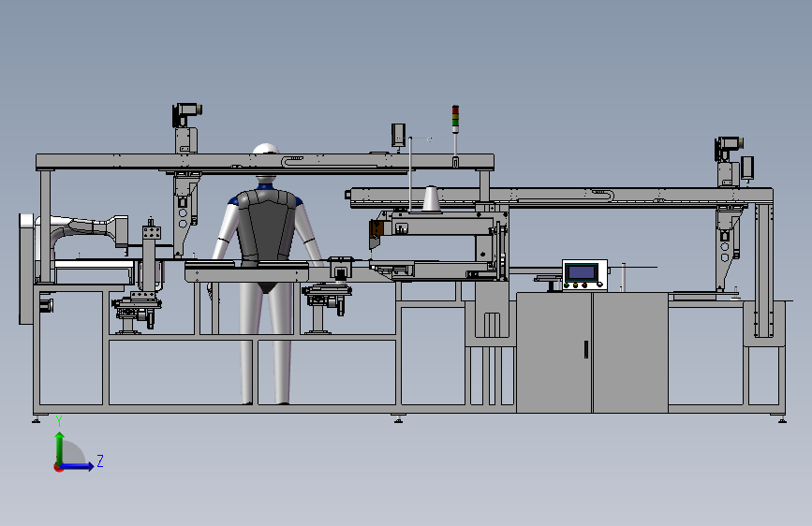The image size is (812, 526).
Task: Click the "Z" axis letter label
Action: [100, 460]
